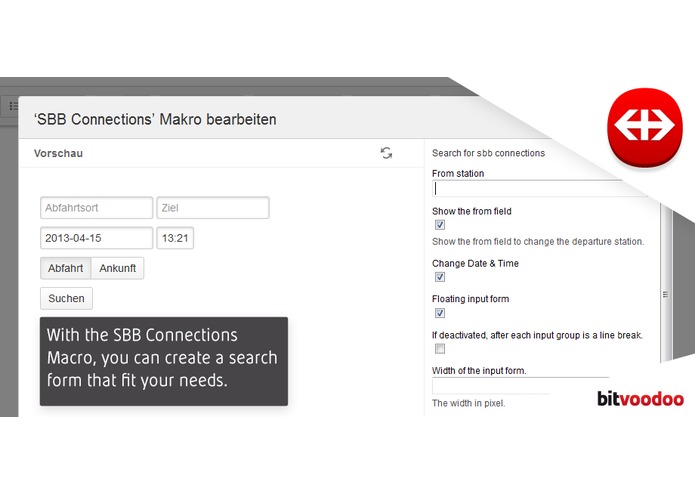
Task: Check the box below the line break text
Action: [440, 349]
